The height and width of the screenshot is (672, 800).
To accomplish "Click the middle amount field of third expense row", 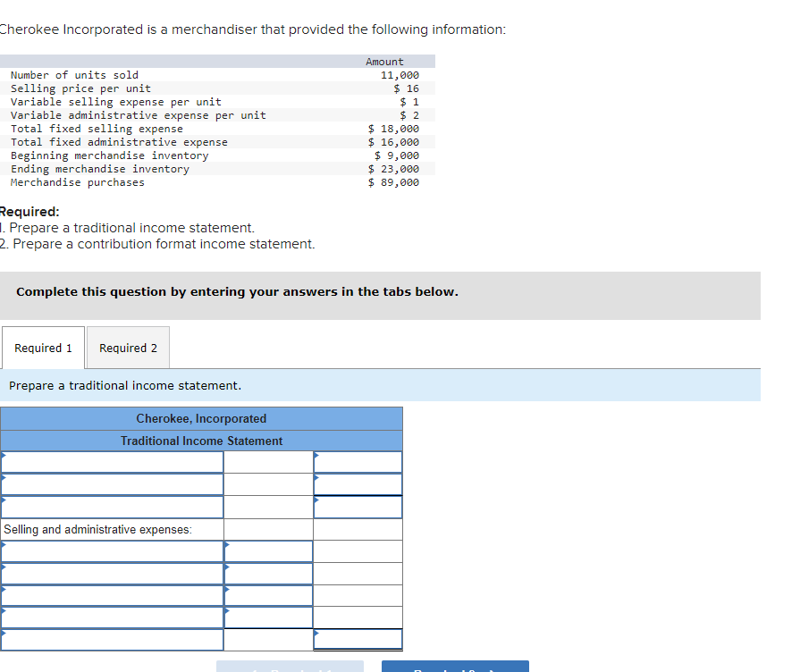I will tap(268, 595).
